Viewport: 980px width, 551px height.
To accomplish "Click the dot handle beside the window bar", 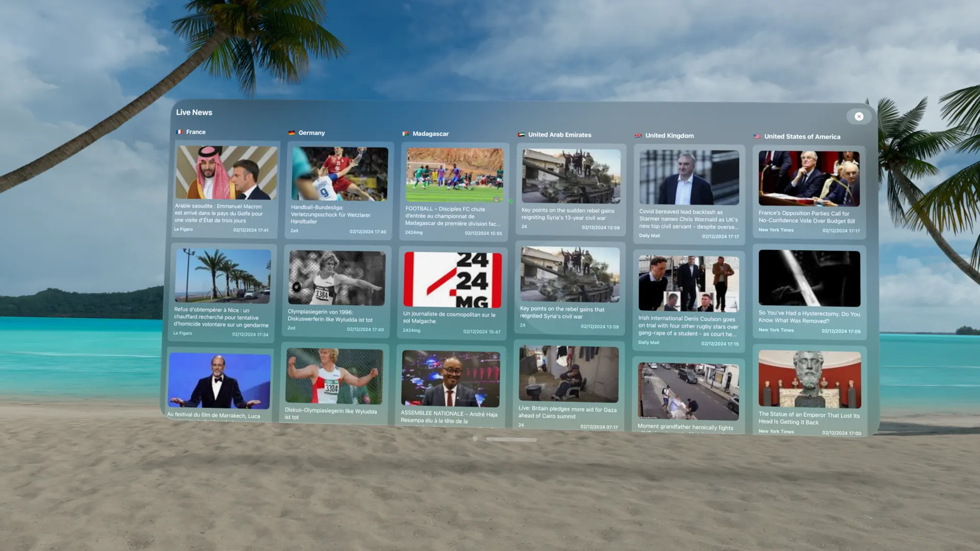I will (475, 438).
